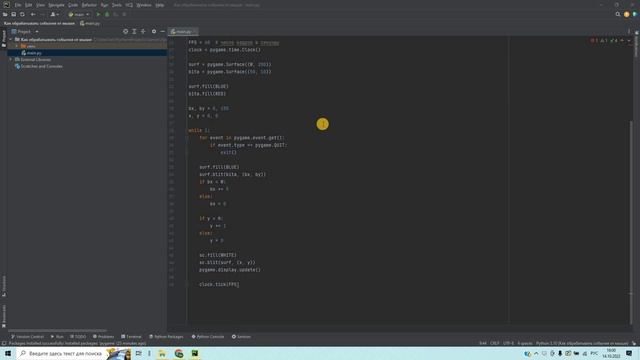Open the TODO tool window
640x360 pixels.
tap(78, 337)
